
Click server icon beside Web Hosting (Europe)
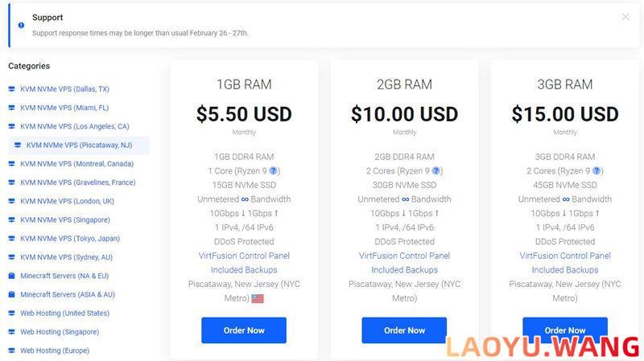[11, 351]
